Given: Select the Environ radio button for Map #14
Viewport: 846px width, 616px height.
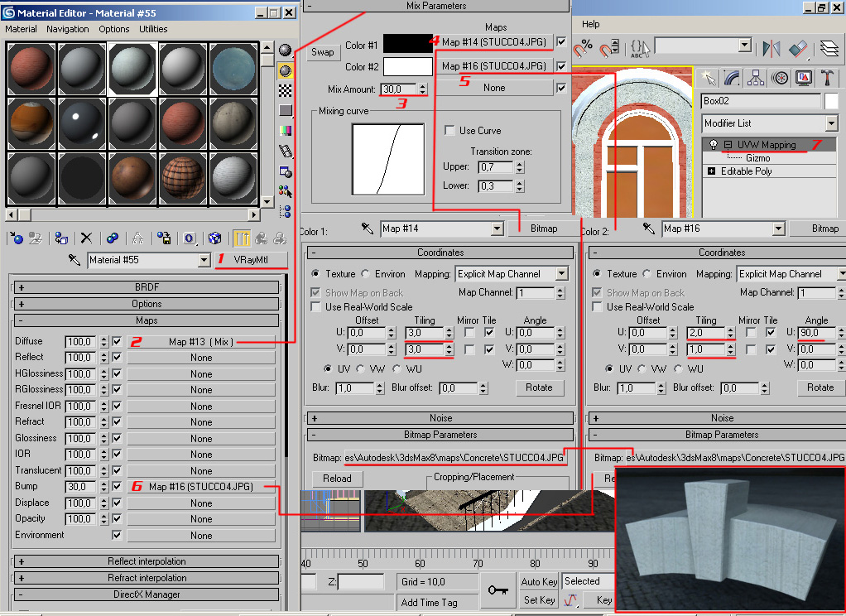Looking at the screenshot, I should (367, 274).
